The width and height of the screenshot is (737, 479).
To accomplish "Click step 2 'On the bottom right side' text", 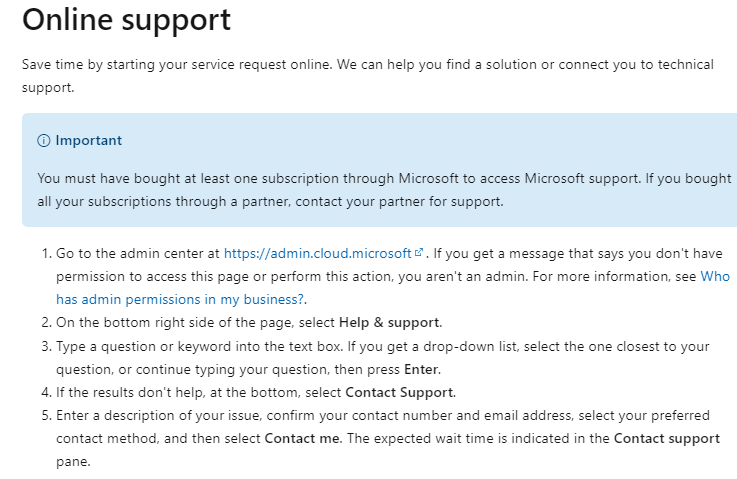I will pyautogui.click(x=180, y=322).
